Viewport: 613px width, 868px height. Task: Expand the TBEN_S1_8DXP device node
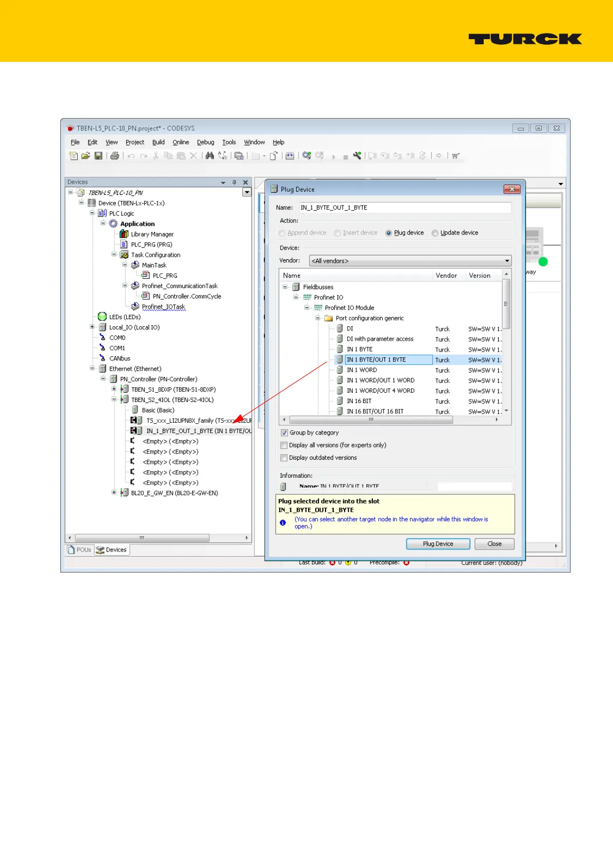pos(114,389)
